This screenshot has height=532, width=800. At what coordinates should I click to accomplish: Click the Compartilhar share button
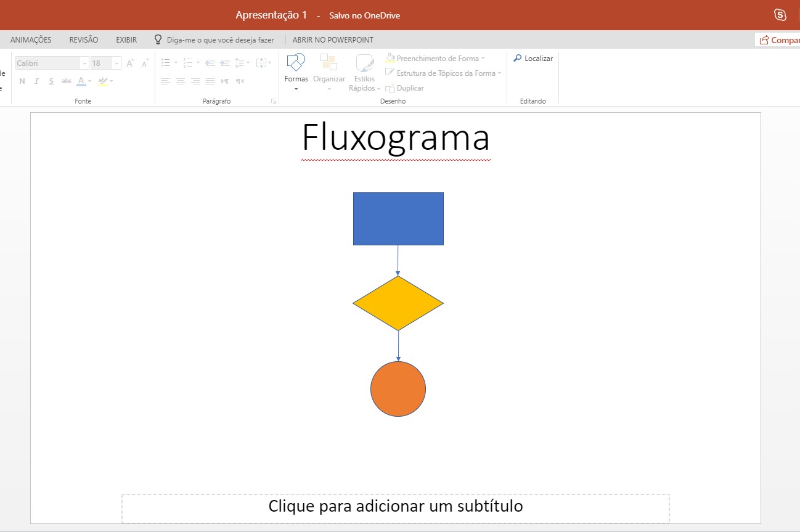[778, 40]
